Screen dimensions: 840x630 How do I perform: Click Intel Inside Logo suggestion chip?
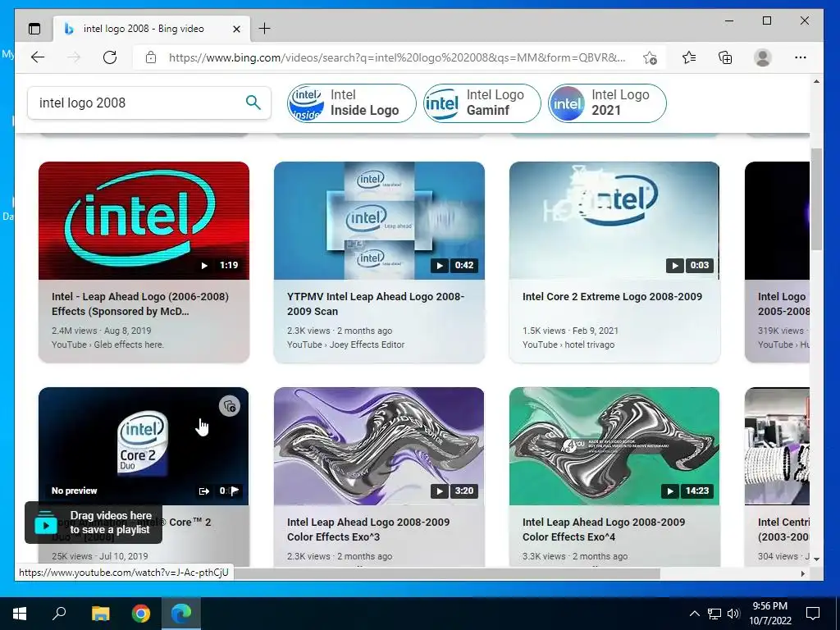(x=351, y=103)
